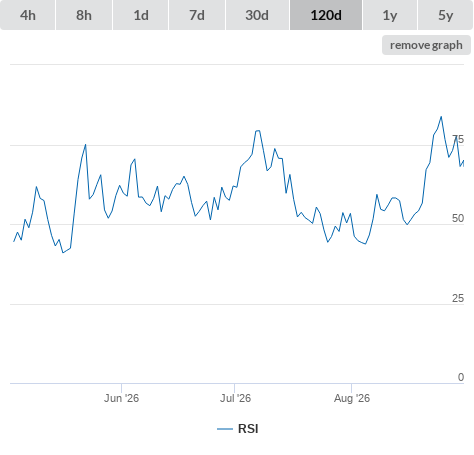This screenshot has width=474, height=455.
Task: Click the 75 y-axis label
Action: pyautogui.click(x=458, y=139)
